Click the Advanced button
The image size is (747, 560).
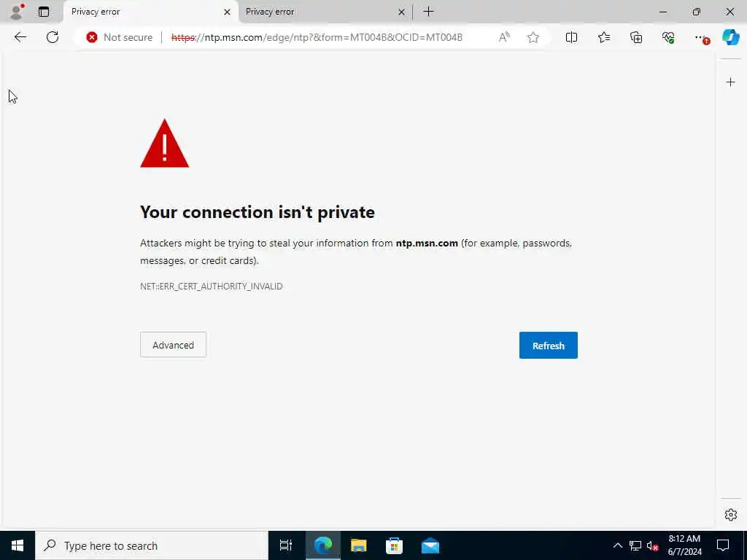(x=173, y=345)
